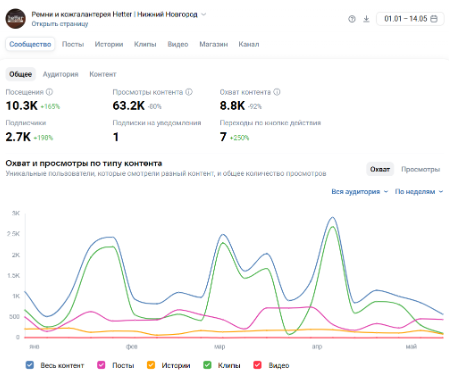Download statistics with the download icon
The width and height of the screenshot is (449, 375).
tap(366, 19)
